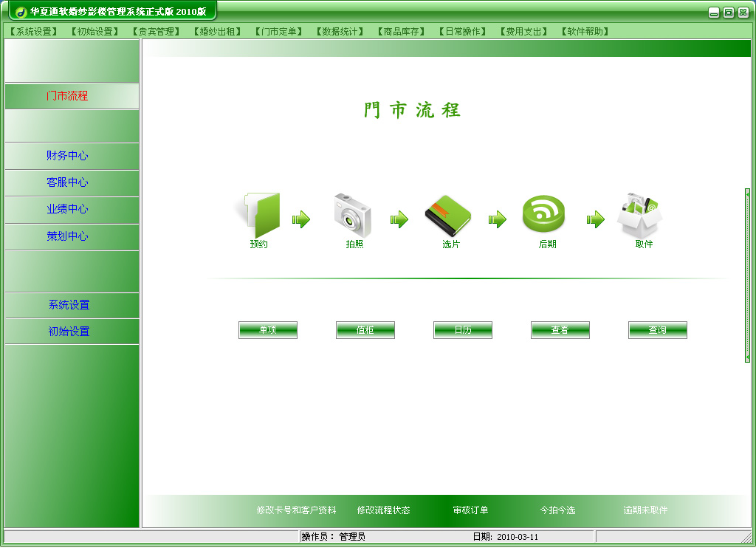Screen dimensions: 756x548
Task: Click the 单项 button
Action: pyautogui.click(x=268, y=330)
